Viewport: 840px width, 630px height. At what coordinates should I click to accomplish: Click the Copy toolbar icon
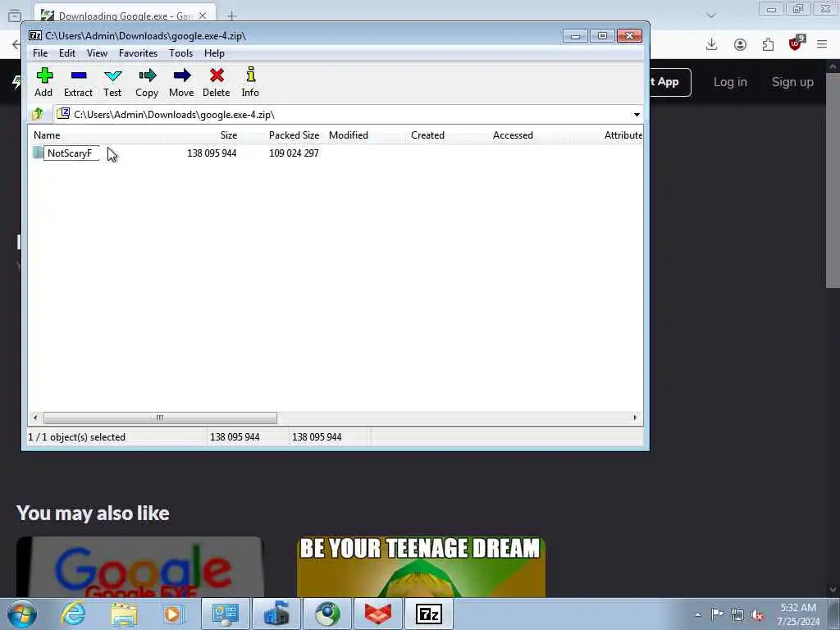point(147,81)
